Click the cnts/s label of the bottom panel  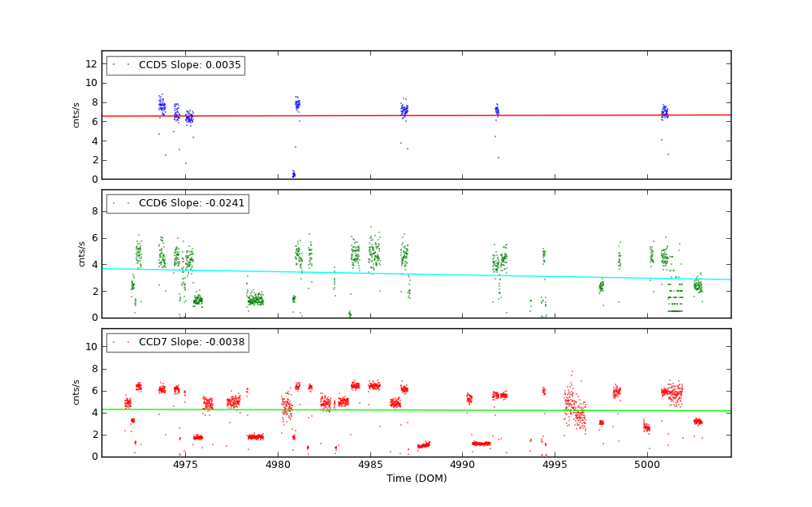78,392
